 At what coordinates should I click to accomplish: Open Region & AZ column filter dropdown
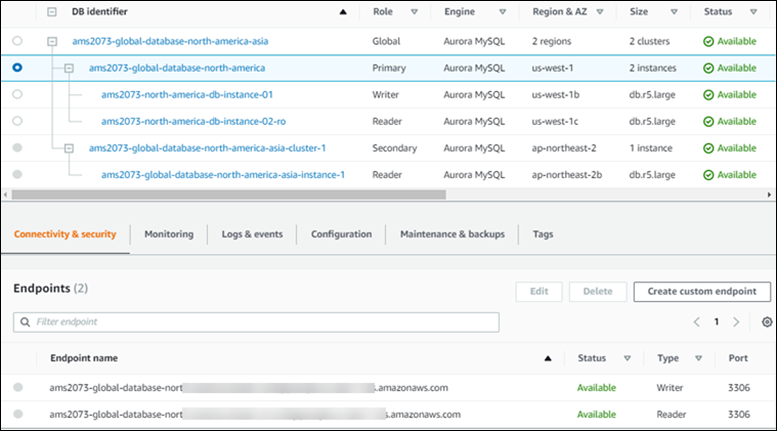coord(600,12)
